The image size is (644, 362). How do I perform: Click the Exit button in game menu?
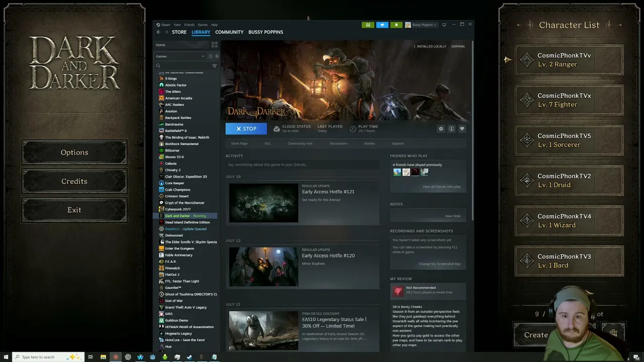pos(74,210)
